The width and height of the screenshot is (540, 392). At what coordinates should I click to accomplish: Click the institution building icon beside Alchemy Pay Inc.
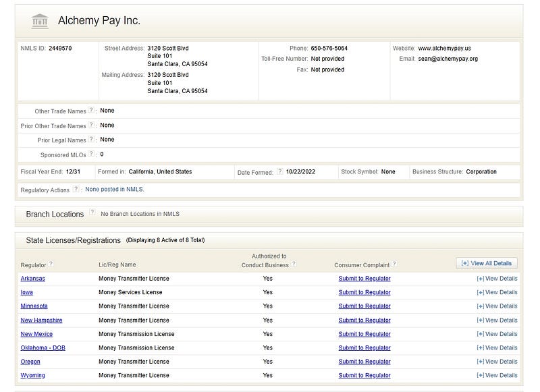[40, 21]
